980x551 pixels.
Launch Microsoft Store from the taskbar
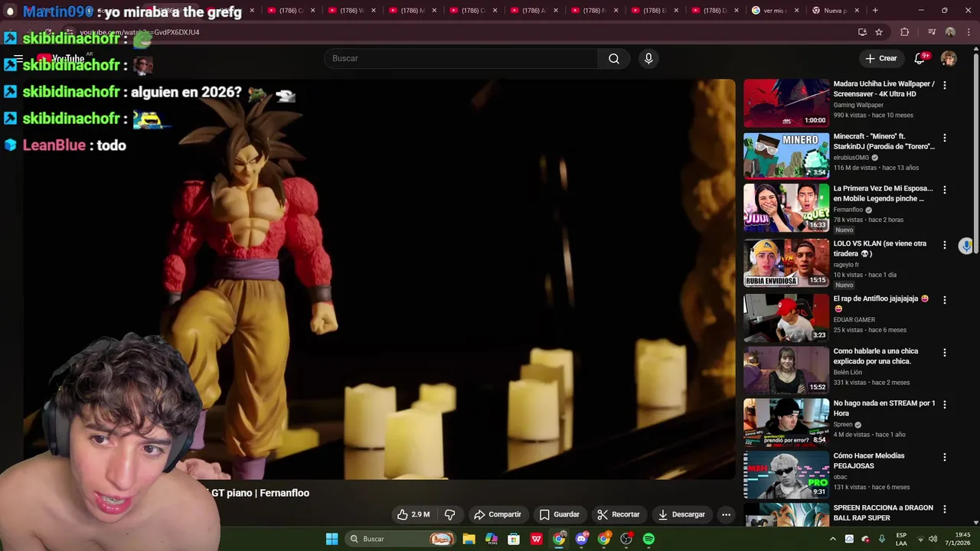point(514,539)
